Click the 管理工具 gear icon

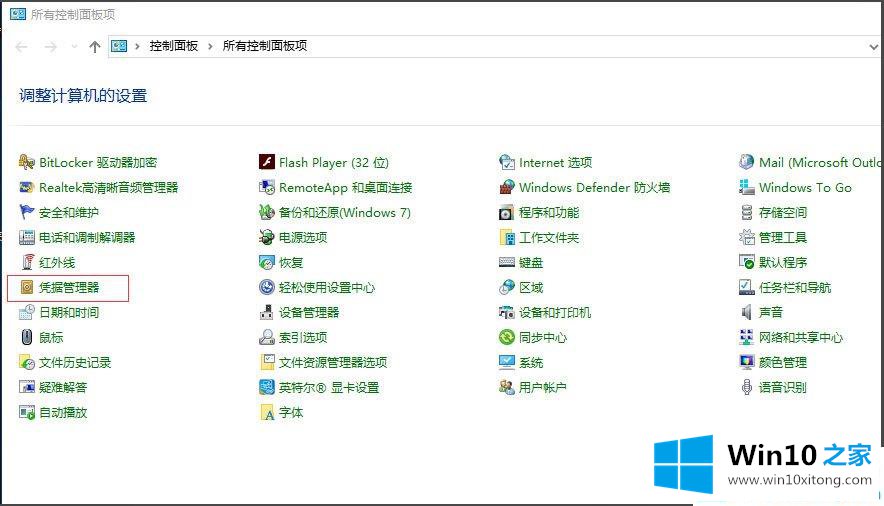tap(746, 237)
